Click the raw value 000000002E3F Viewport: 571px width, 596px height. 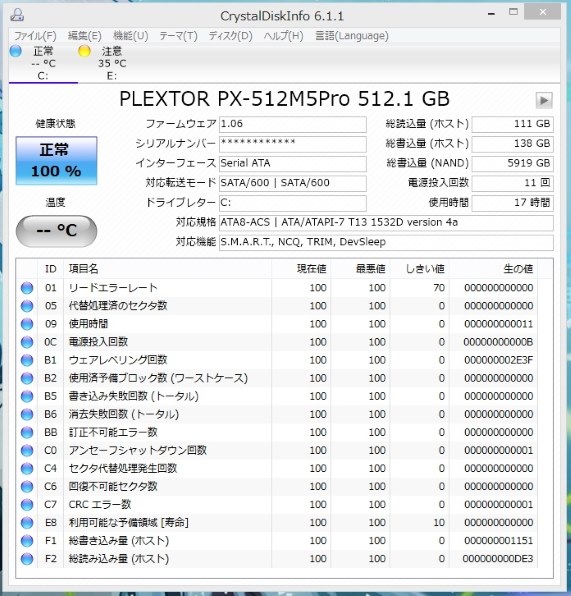click(498, 360)
